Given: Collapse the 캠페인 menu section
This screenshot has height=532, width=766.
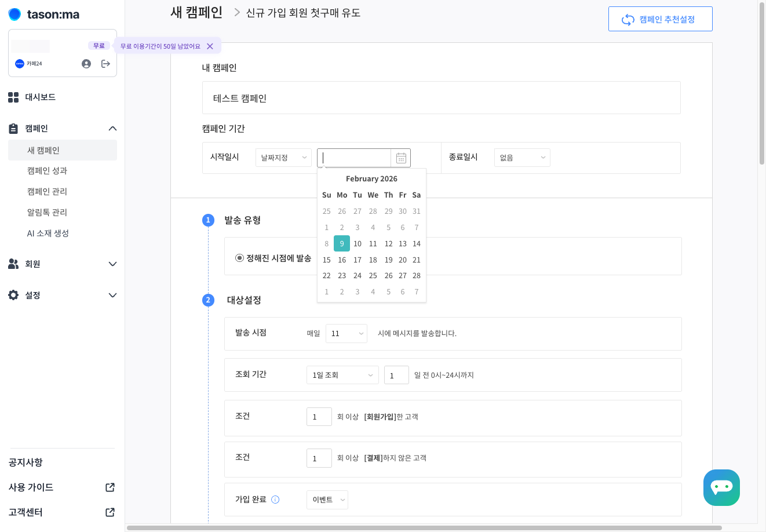Looking at the screenshot, I should (x=112, y=129).
